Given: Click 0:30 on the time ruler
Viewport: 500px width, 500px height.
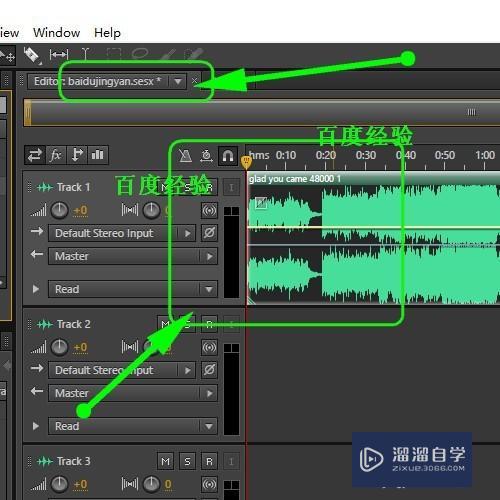Looking at the screenshot, I should [x=366, y=155].
